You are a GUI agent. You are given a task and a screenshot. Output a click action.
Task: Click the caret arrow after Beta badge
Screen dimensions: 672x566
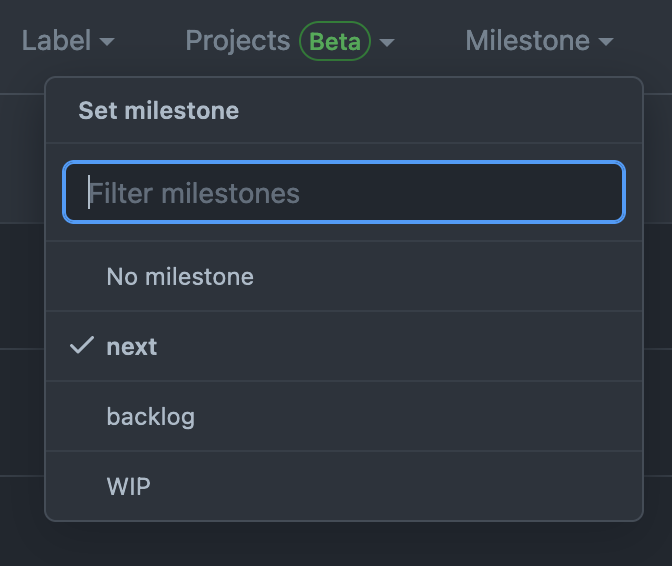point(387,42)
